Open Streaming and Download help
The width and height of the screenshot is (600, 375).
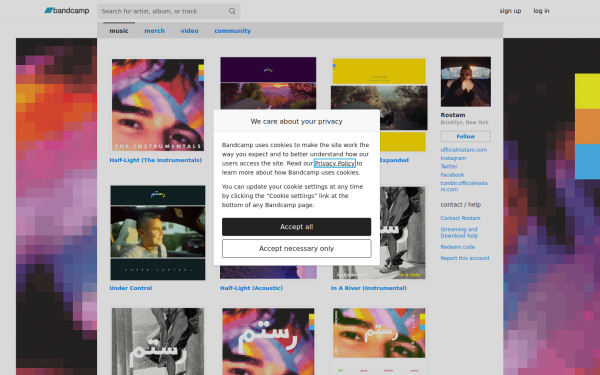point(459,233)
